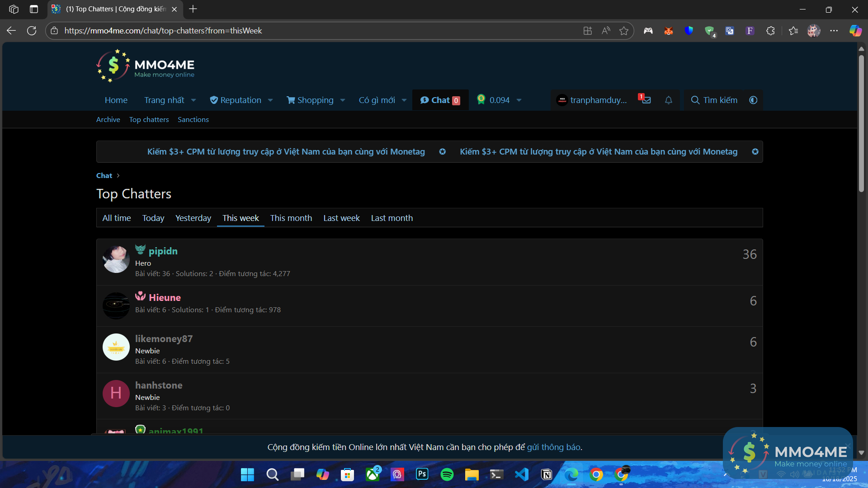Click gửi thông báo notification link
This screenshot has width=868, height=488.
point(553,447)
